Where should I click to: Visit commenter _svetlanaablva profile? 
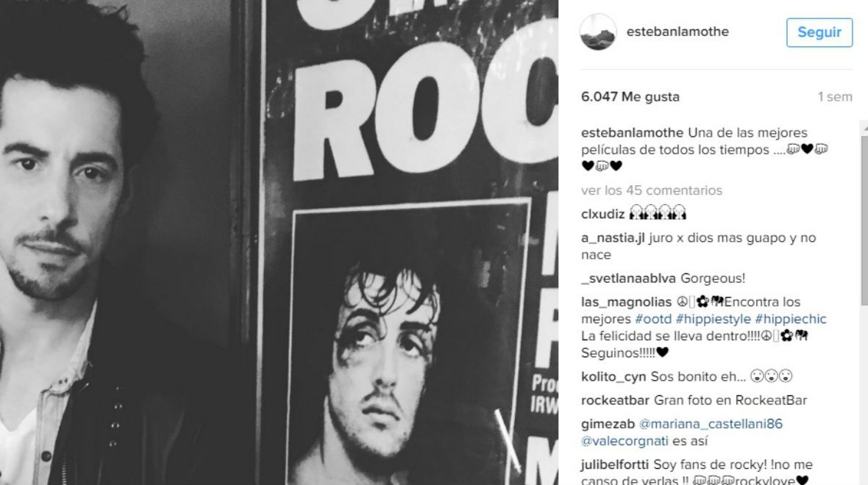click(x=628, y=279)
